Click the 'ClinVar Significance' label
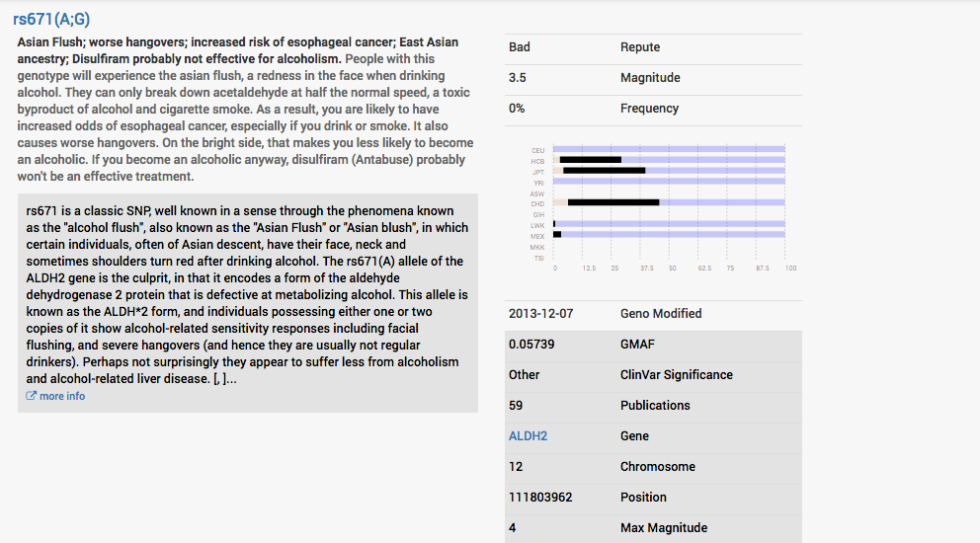 [677, 375]
